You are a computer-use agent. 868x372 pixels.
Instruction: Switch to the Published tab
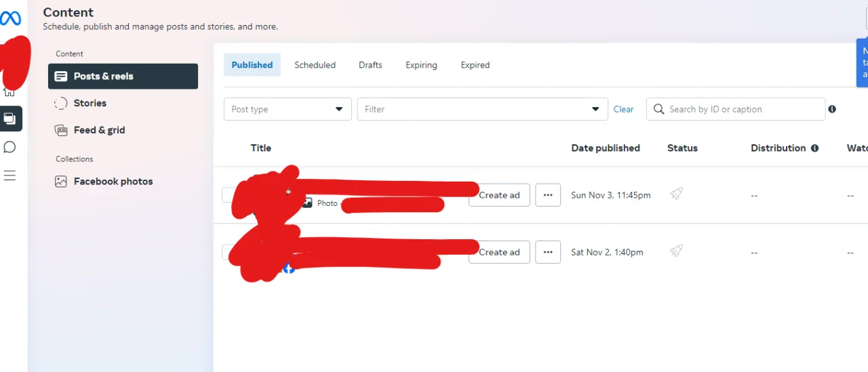pyautogui.click(x=252, y=65)
